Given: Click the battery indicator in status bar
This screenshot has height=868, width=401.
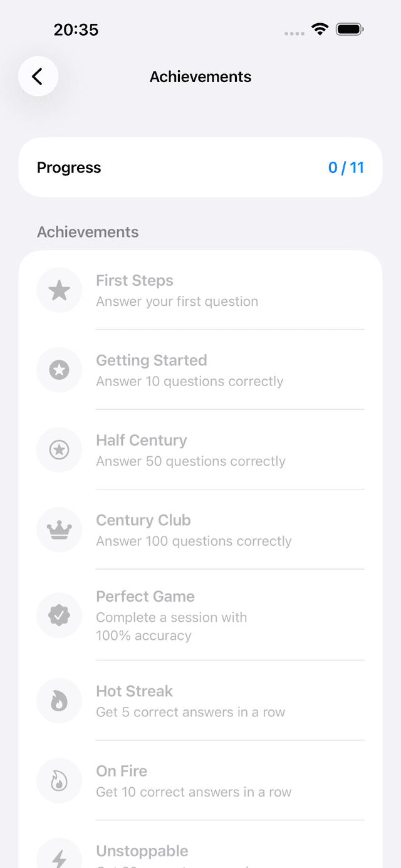Looking at the screenshot, I should (x=350, y=29).
